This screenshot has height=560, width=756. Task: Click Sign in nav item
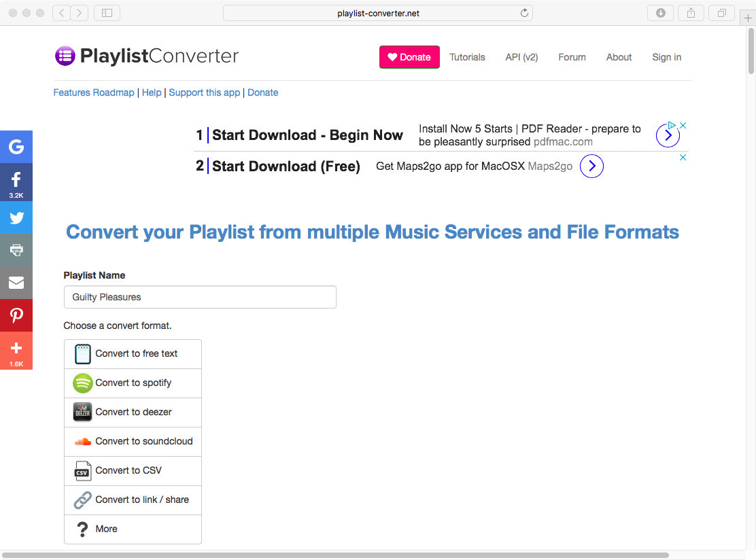click(666, 57)
